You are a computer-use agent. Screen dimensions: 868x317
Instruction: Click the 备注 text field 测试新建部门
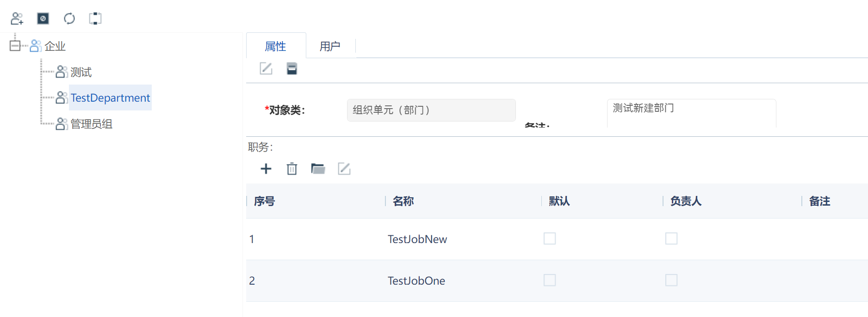tap(691, 113)
